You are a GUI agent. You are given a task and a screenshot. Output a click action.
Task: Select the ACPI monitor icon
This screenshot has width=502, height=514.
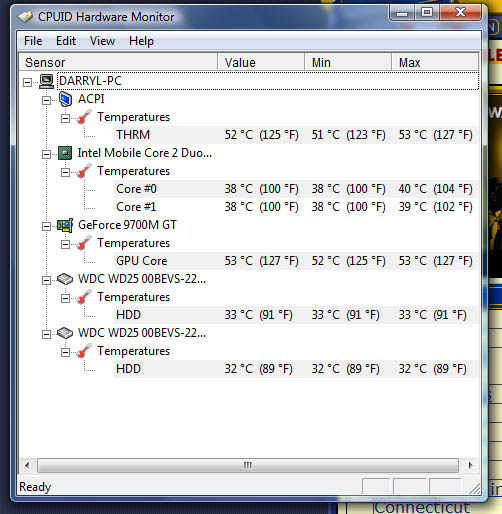point(65,99)
